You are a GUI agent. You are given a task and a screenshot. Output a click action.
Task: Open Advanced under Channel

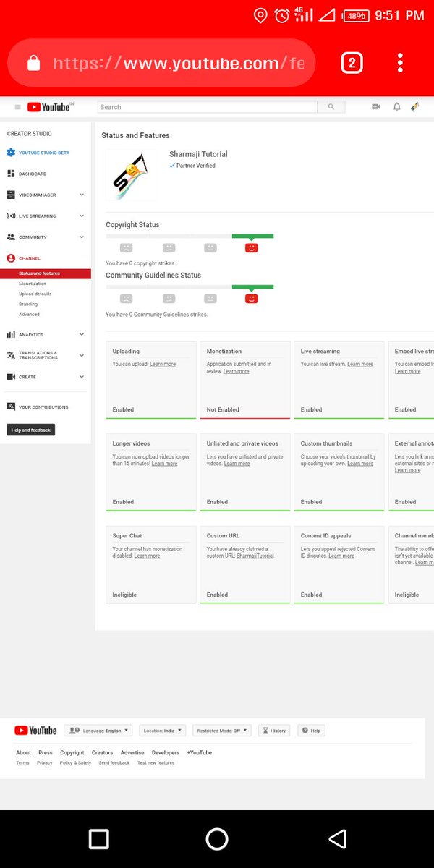(x=29, y=315)
